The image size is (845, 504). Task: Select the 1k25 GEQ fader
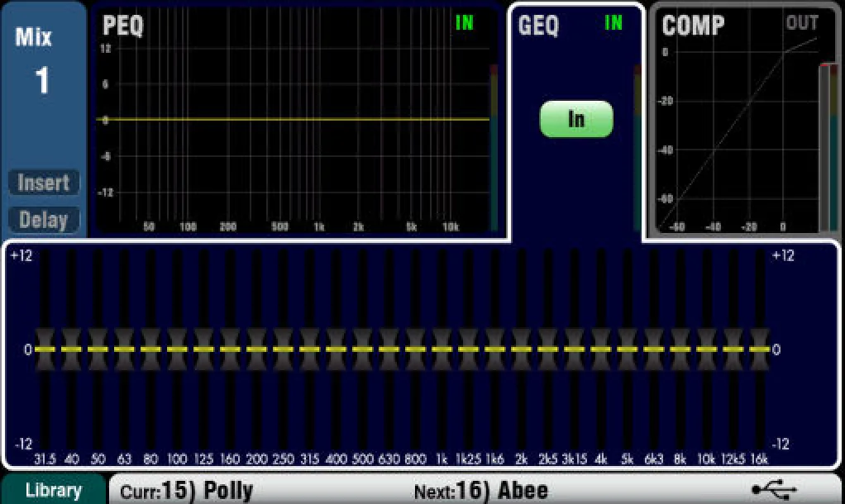tap(468, 349)
